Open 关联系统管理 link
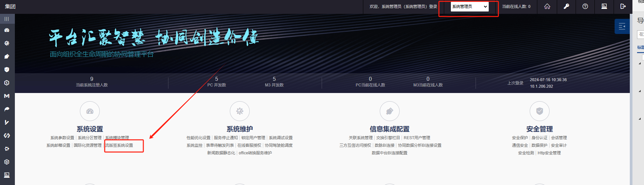Screen dimensions: 644x185 [361, 138]
